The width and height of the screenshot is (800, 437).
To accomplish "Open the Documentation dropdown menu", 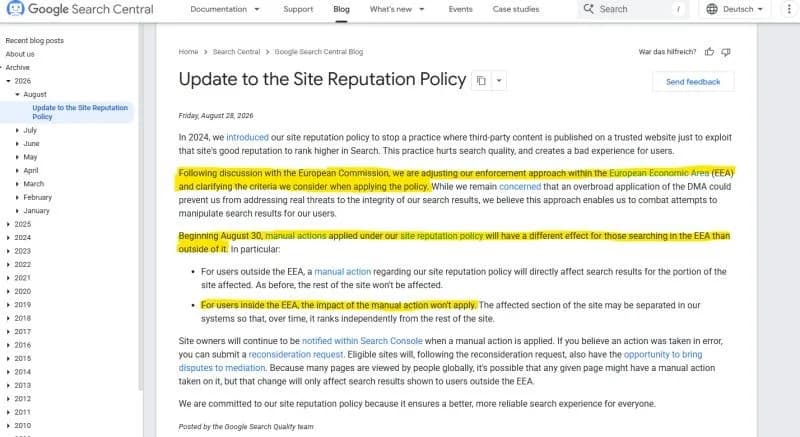I will pos(225,9).
